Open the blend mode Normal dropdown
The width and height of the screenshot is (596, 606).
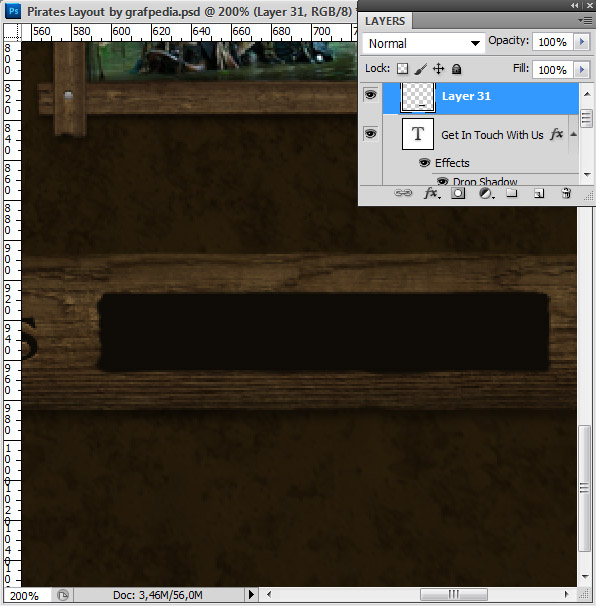(x=424, y=43)
